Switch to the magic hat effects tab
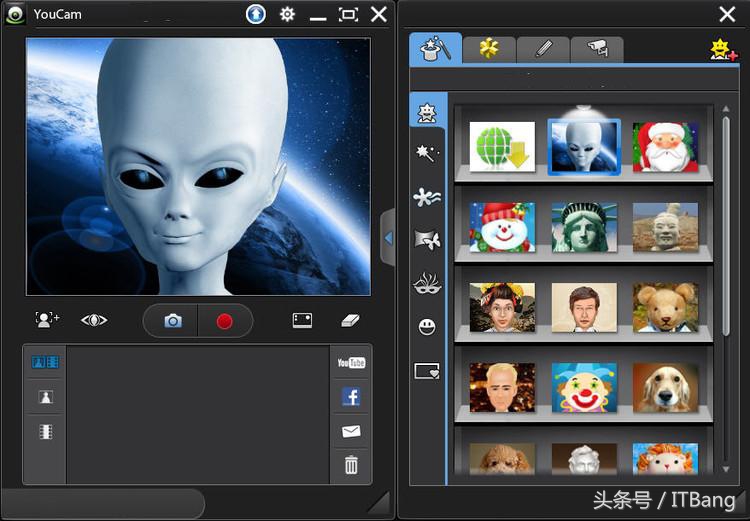 pyautogui.click(x=435, y=49)
